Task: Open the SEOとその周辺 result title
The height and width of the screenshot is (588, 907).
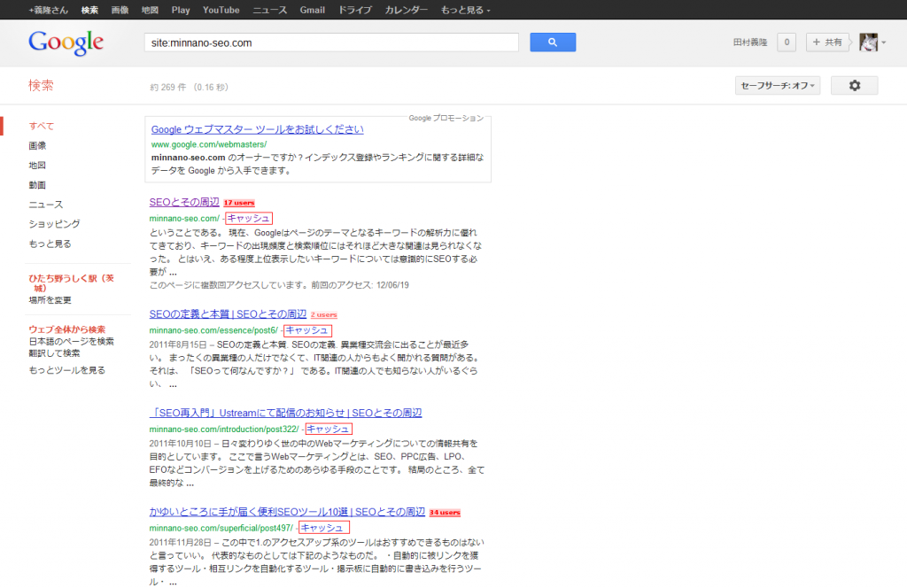Action: 184,203
